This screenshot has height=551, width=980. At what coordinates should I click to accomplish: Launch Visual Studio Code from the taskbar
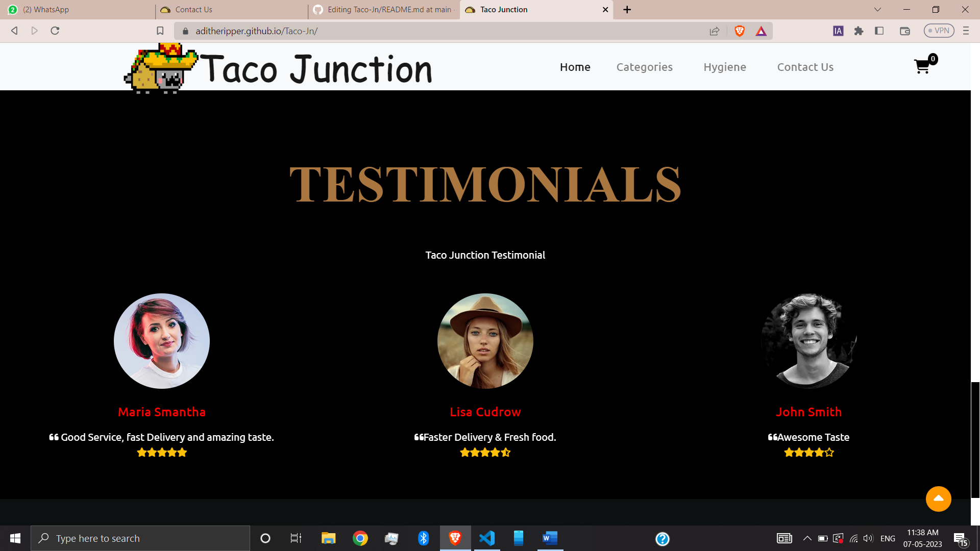[487, 538]
